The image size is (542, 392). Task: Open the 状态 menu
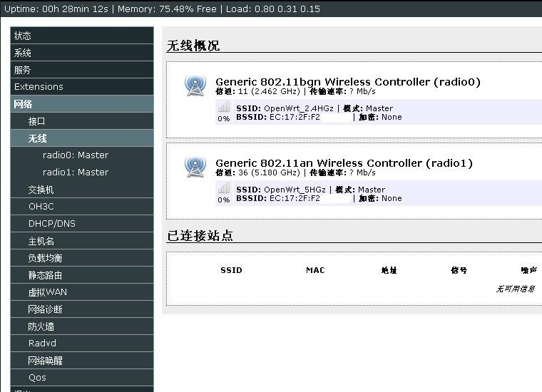tap(82, 36)
